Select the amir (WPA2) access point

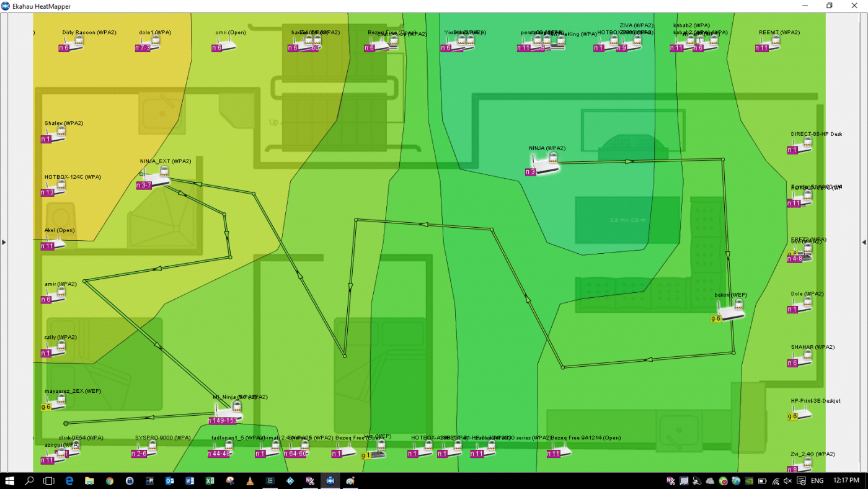pyautogui.click(x=56, y=296)
